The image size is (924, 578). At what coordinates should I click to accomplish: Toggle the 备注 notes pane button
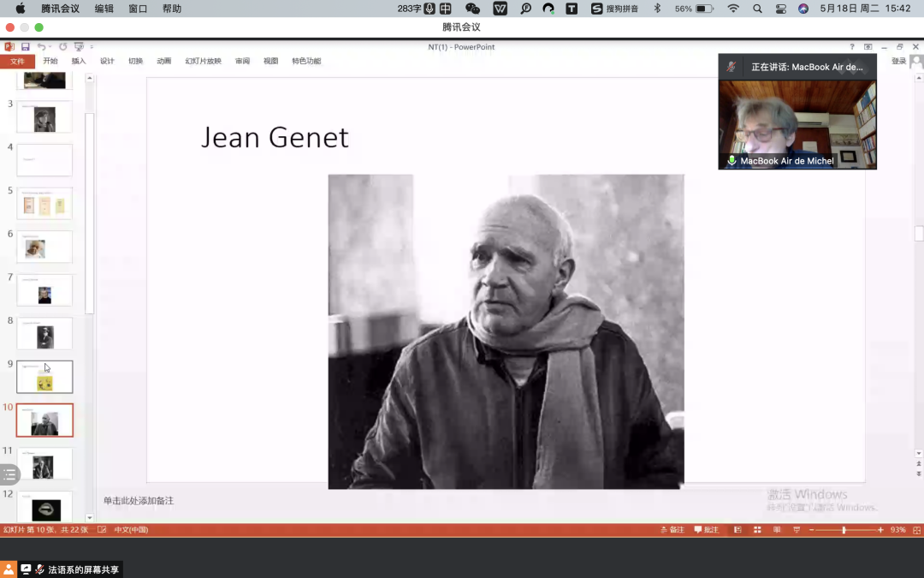[672, 530]
